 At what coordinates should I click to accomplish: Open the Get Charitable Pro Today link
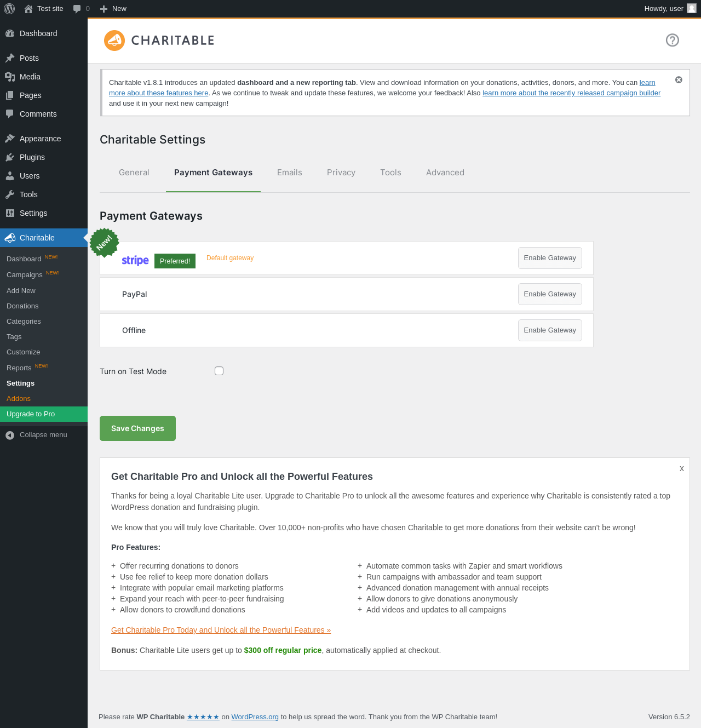tap(221, 630)
